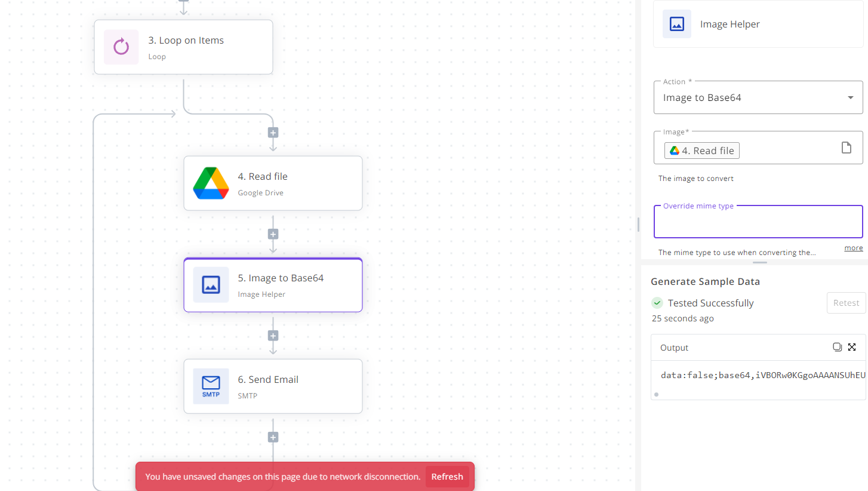Click the Image input field
The width and height of the screenshot is (868, 491).
tap(758, 148)
